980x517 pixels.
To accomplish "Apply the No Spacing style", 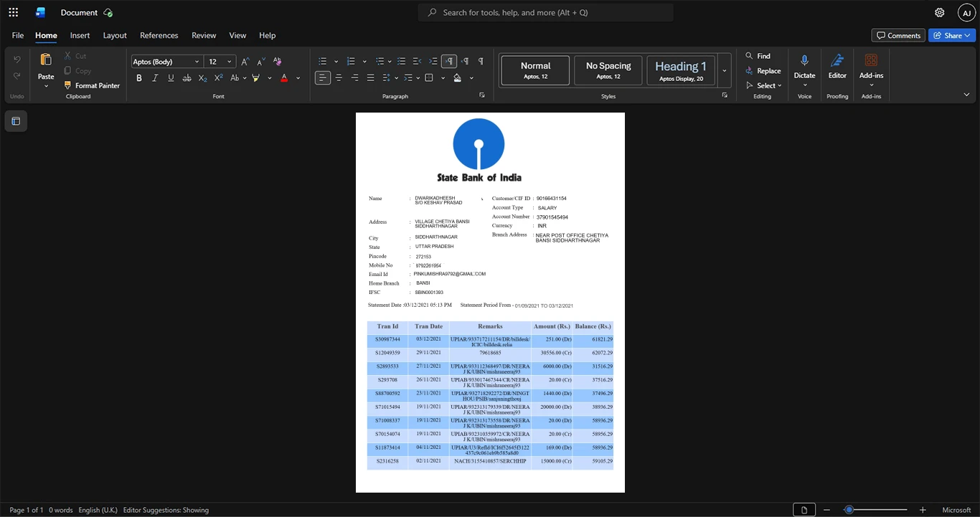I will click(x=608, y=70).
